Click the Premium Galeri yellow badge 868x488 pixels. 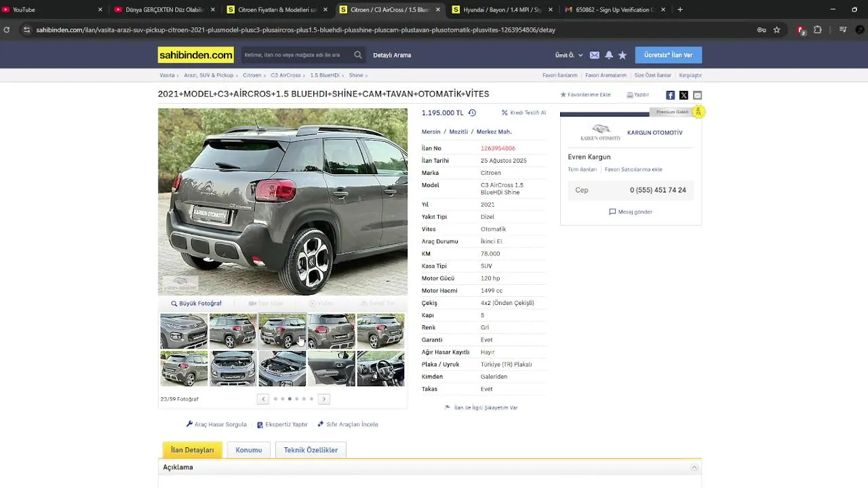[x=698, y=112]
